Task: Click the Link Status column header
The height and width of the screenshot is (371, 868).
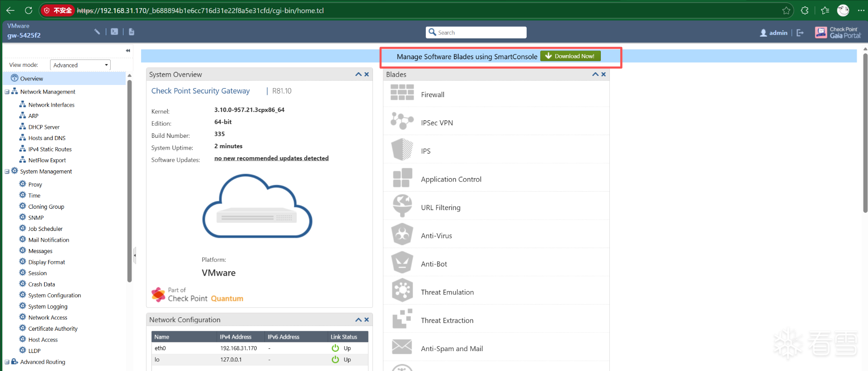Action: coord(344,337)
